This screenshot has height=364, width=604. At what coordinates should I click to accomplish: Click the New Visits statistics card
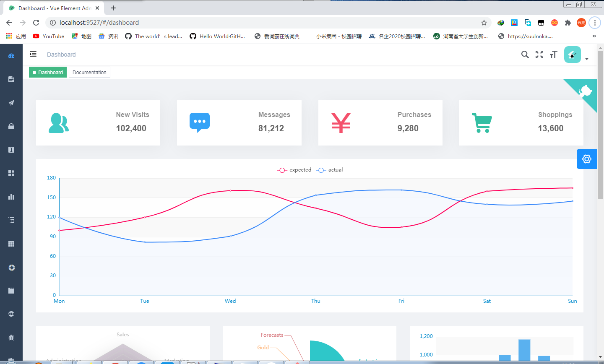click(x=98, y=123)
